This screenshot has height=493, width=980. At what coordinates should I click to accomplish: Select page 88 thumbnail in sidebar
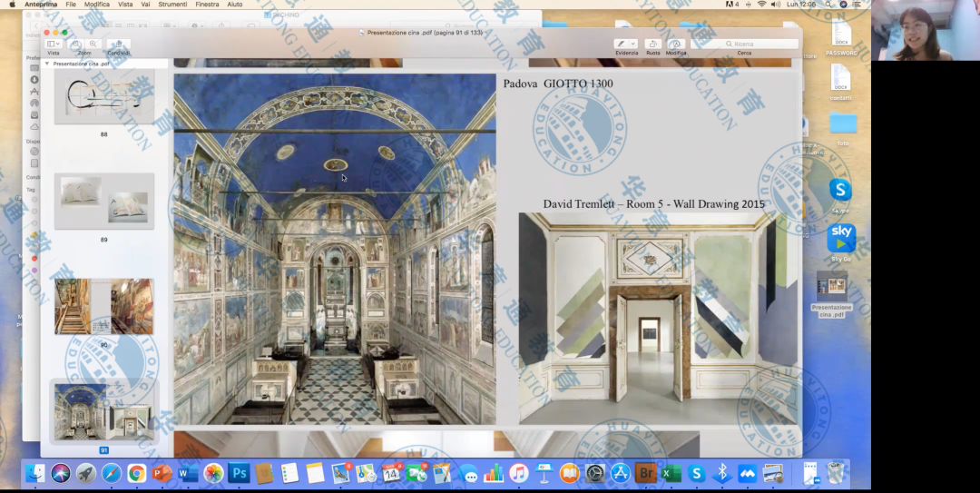pos(103,96)
